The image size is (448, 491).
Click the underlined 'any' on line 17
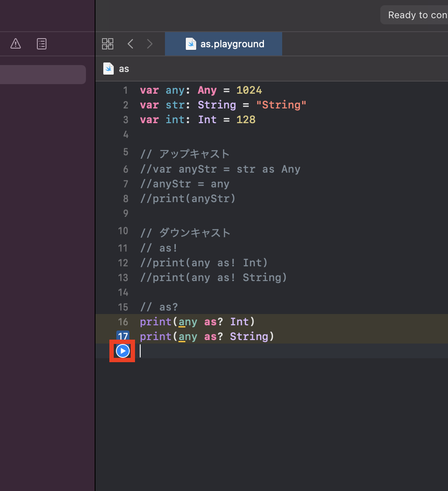click(x=188, y=337)
